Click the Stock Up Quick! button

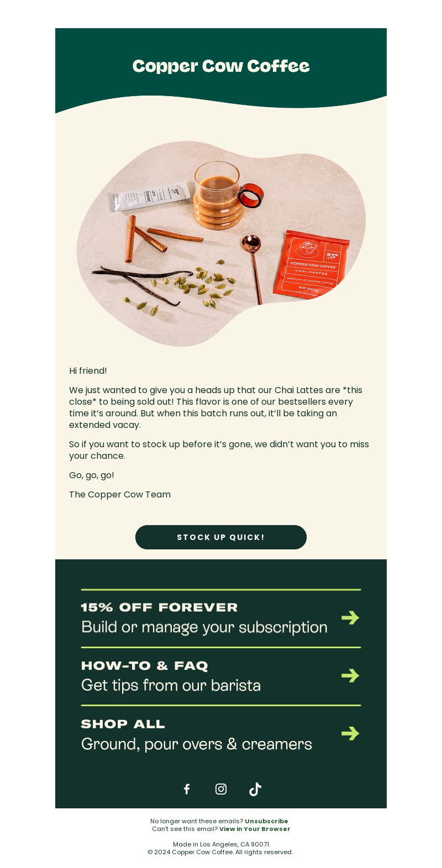[221, 537]
